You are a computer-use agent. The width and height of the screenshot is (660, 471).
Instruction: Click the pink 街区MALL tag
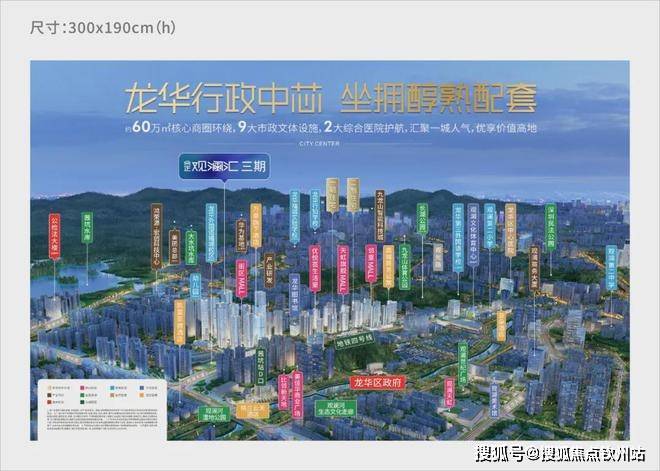click(x=242, y=278)
